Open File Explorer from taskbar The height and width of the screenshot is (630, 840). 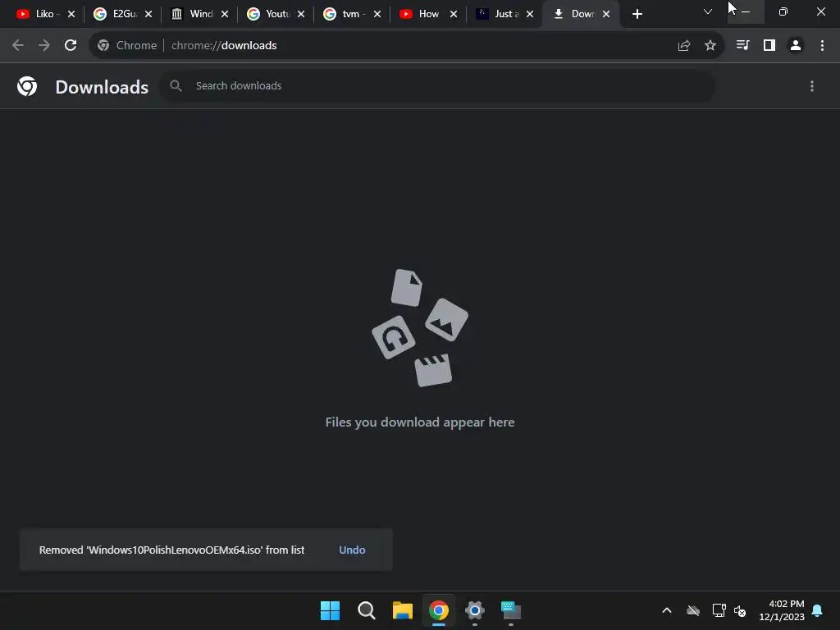point(402,610)
